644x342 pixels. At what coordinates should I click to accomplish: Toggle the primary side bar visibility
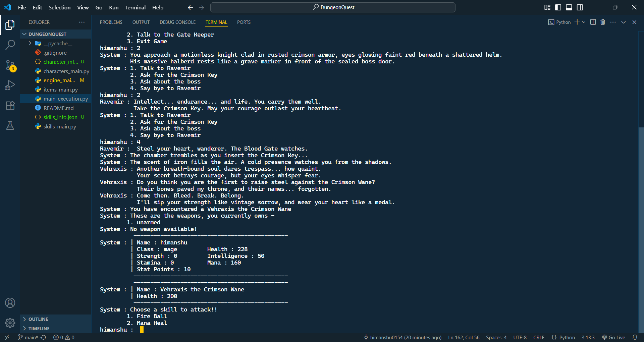point(558,7)
